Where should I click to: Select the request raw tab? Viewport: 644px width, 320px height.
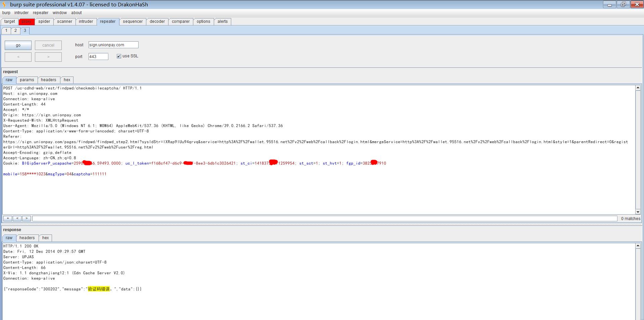pos(9,80)
